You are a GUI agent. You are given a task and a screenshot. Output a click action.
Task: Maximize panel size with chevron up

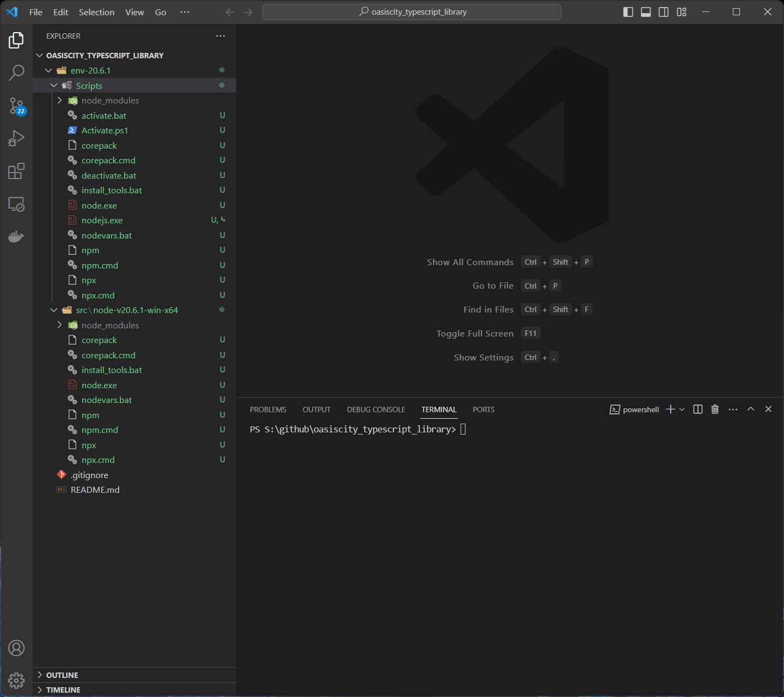[751, 409]
